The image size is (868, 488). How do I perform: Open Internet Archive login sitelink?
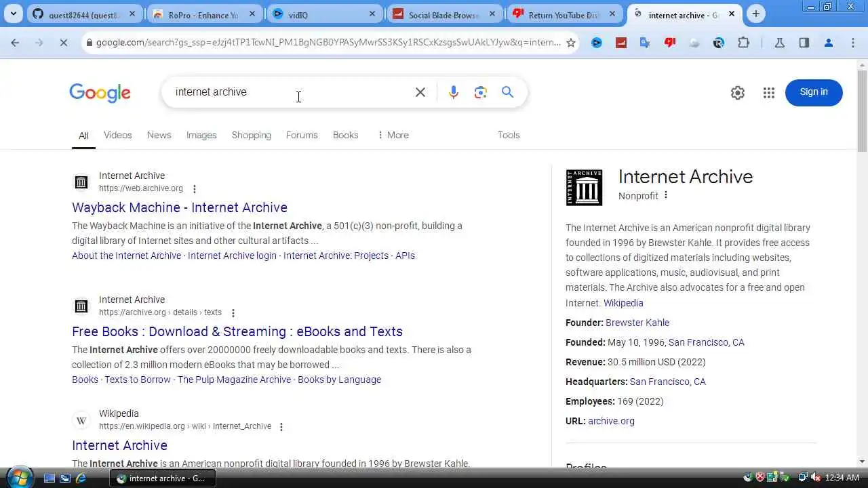coord(232,256)
